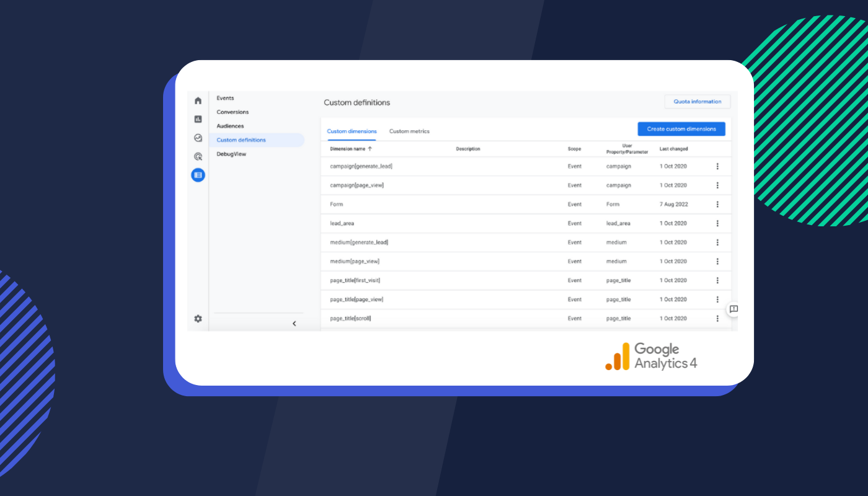Switch to the Custom metrics tab
The width and height of the screenshot is (868, 496).
[x=409, y=131]
